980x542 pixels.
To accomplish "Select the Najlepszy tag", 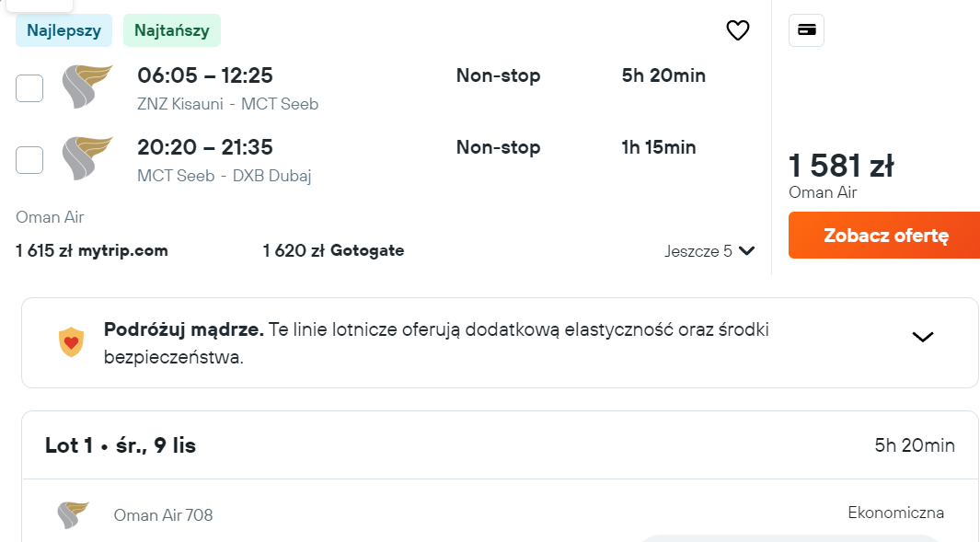I will [x=63, y=30].
